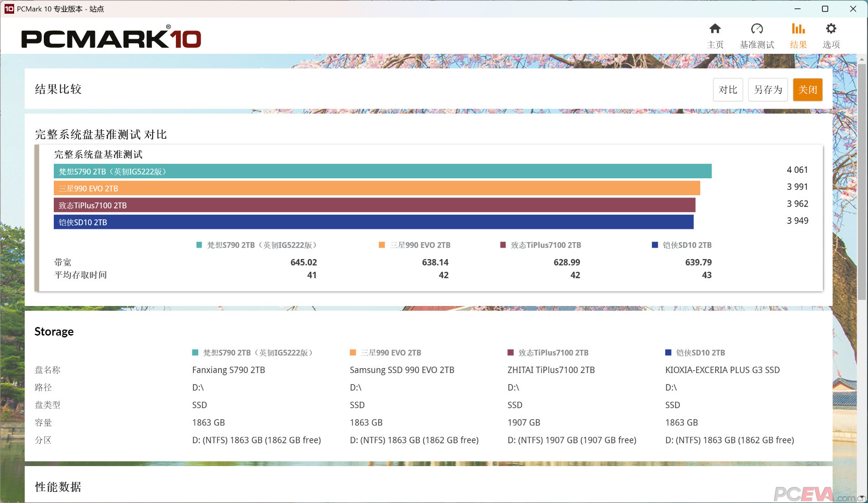868x503 pixels.
Task: Open the Options (选项) gear icon
Action: [x=831, y=29]
